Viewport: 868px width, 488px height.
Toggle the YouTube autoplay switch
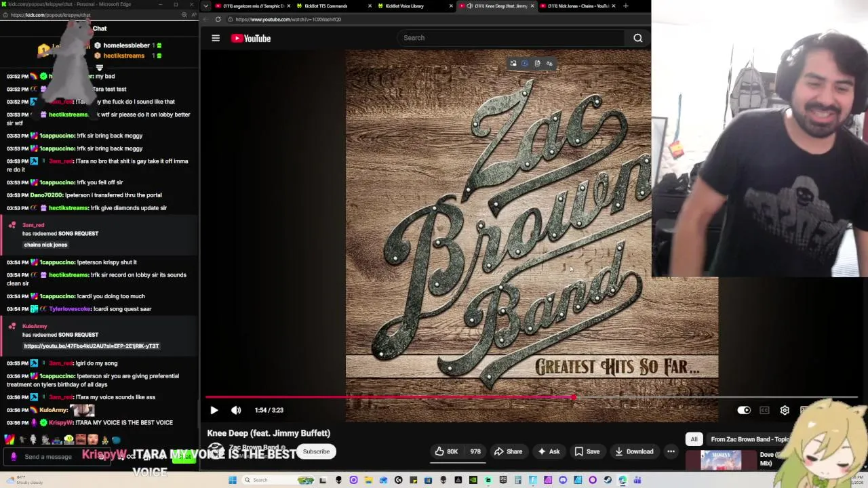(x=744, y=410)
